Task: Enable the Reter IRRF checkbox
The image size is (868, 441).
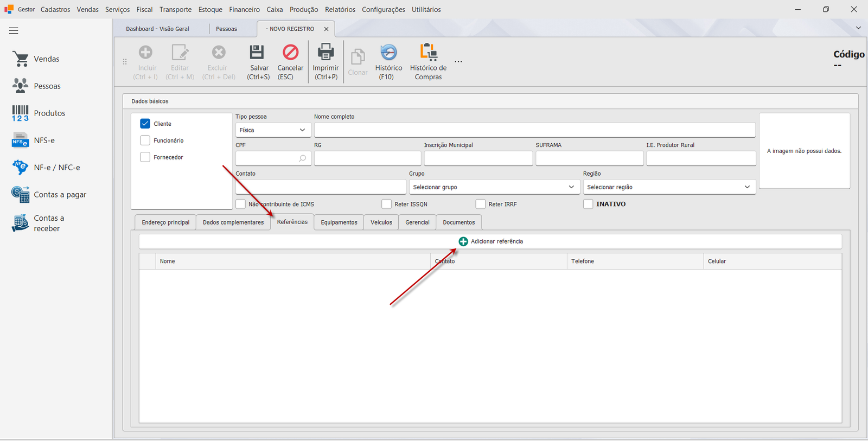Action: pos(480,204)
